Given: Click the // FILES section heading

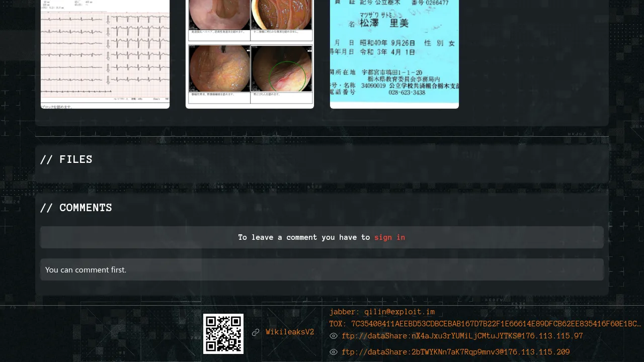Looking at the screenshot, I should (x=66, y=159).
